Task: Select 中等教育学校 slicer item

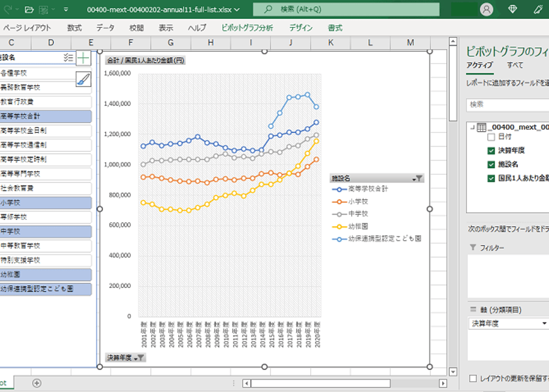Action: (x=46, y=246)
